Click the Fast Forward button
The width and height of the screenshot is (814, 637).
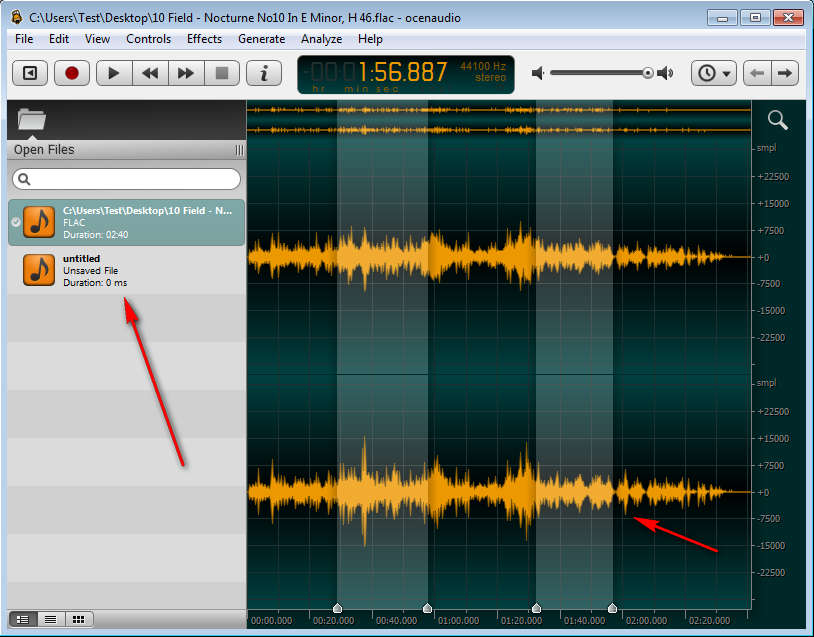185,73
